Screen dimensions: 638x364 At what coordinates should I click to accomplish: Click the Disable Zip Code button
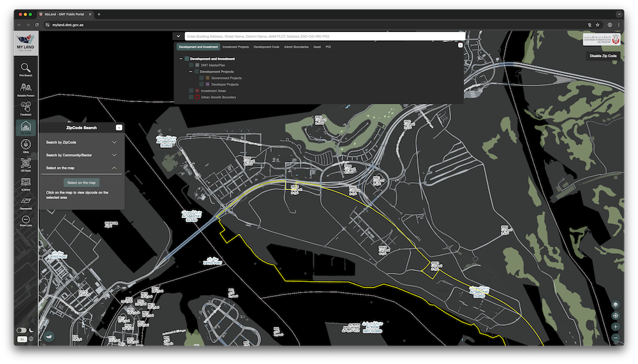point(603,56)
